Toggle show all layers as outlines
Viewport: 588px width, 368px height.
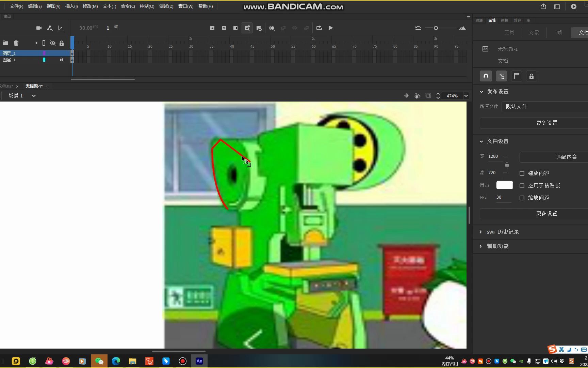[x=44, y=43]
